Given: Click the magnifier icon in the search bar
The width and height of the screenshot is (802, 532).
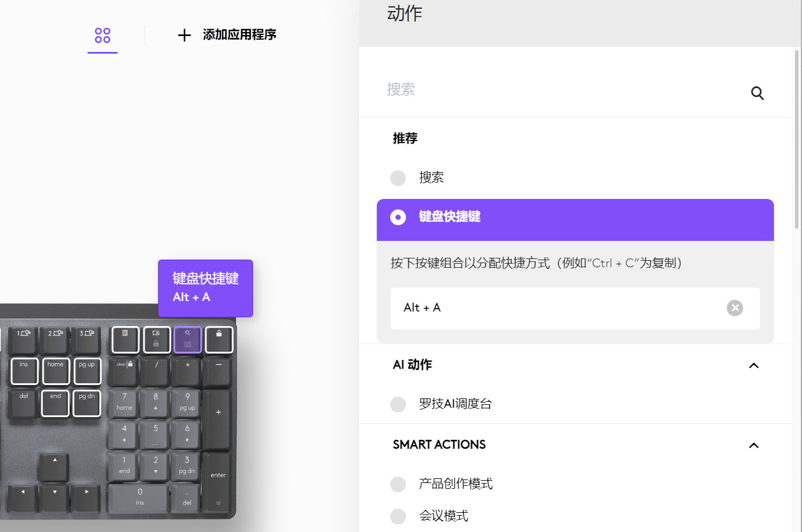Looking at the screenshot, I should [x=757, y=93].
